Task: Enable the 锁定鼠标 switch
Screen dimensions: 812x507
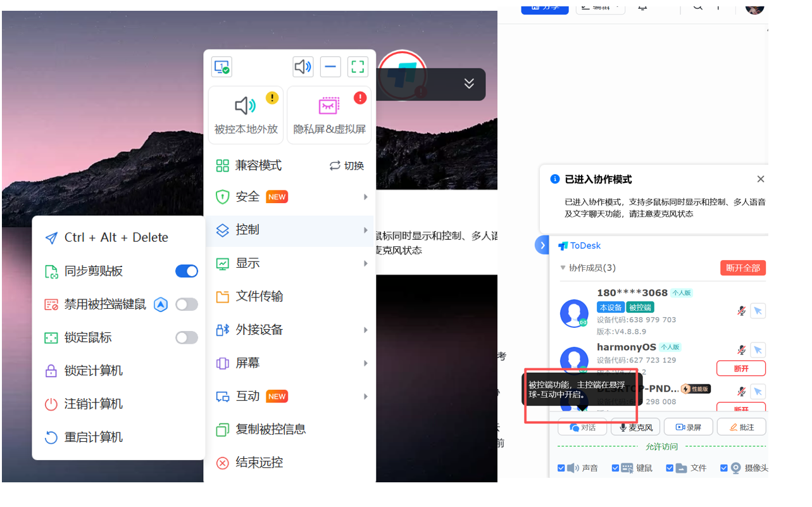Action: pos(187,338)
